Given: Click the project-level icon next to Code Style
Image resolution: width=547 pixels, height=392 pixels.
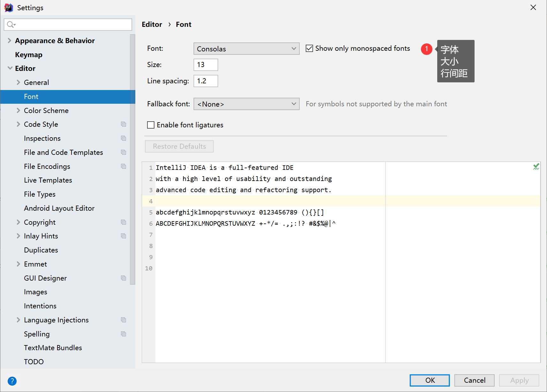Looking at the screenshot, I should coord(124,124).
